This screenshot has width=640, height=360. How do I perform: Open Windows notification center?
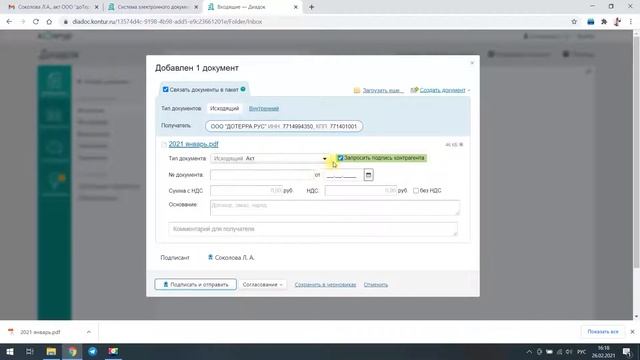[x=627, y=351]
